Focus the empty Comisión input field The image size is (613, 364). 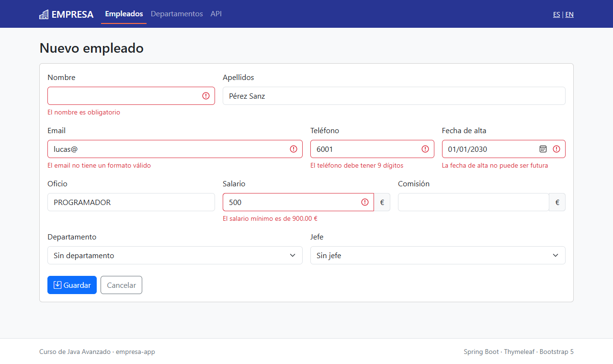coord(474,202)
